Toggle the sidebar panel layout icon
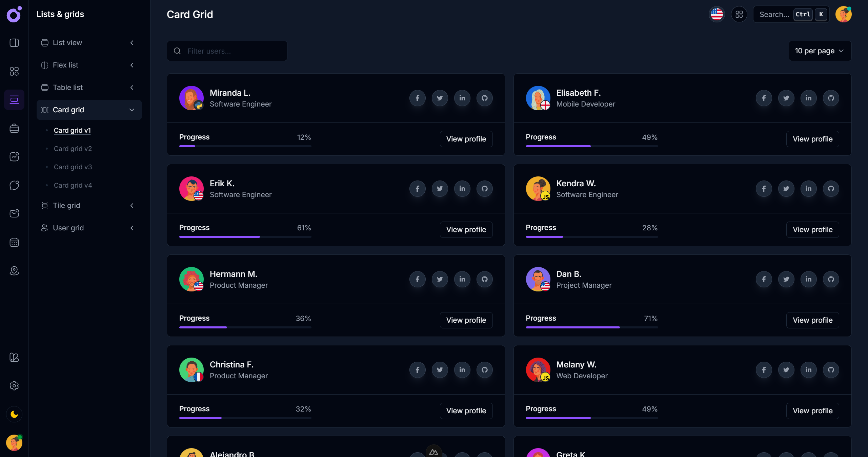Image resolution: width=868 pixels, height=457 pixels. [14, 43]
